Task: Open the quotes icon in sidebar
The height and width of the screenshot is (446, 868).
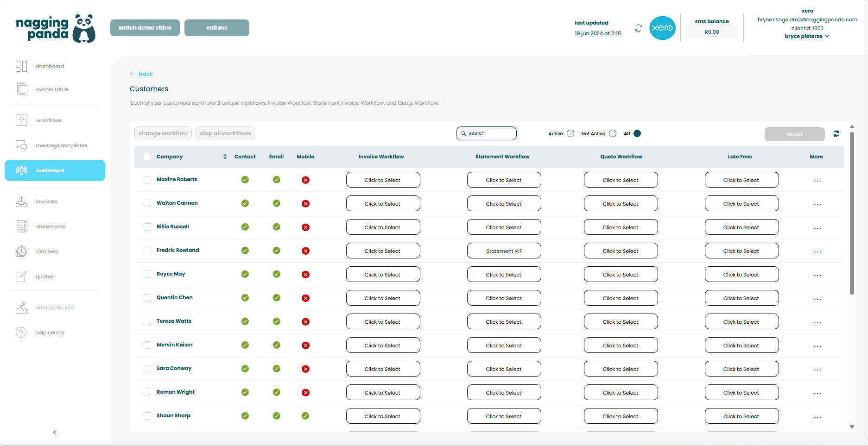Action: [x=21, y=276]
